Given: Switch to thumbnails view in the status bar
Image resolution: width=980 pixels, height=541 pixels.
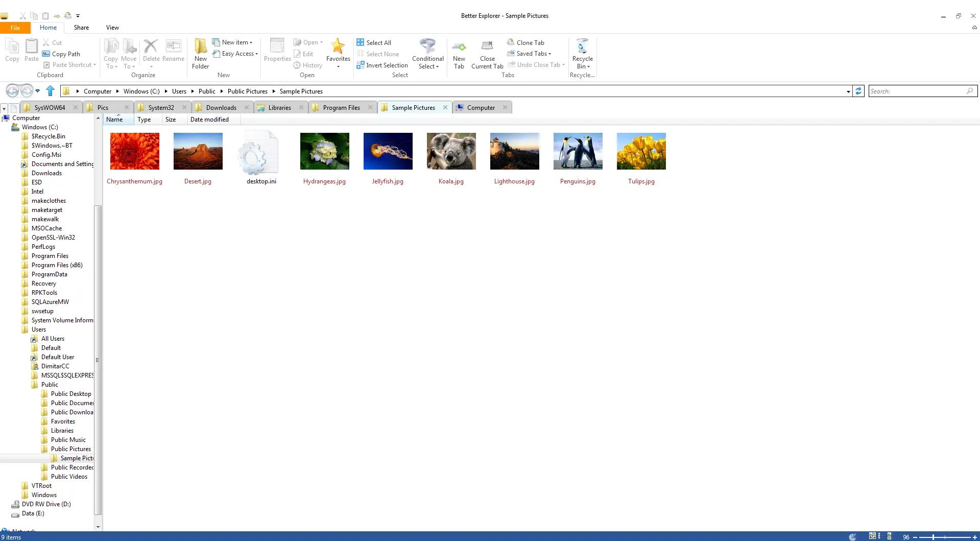Looking at the screenshot, I should click(x=872, y=535).
